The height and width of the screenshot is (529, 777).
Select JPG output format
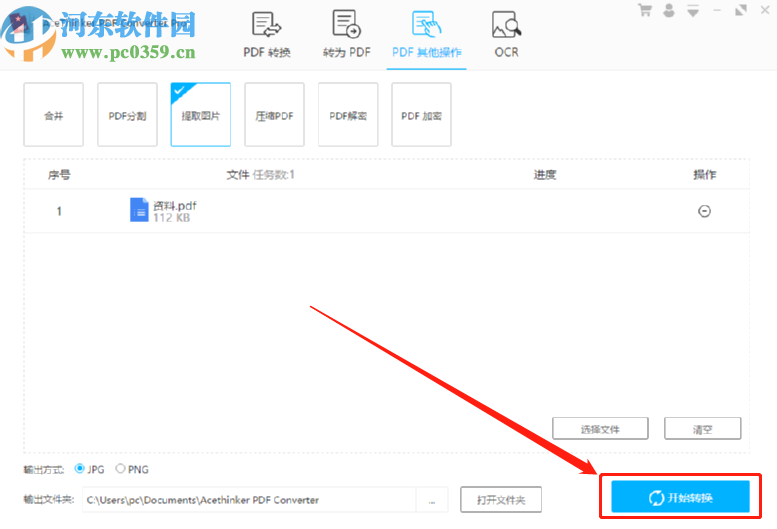click(x=79, y=469)
